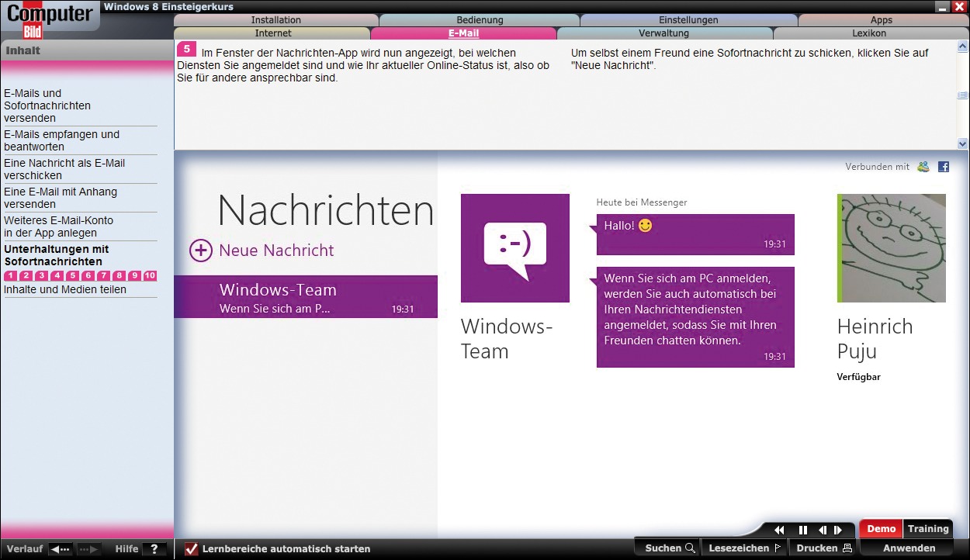Click the Heute bei Messenger label
Screen dimensions: 970x560
tap(642, 202)
